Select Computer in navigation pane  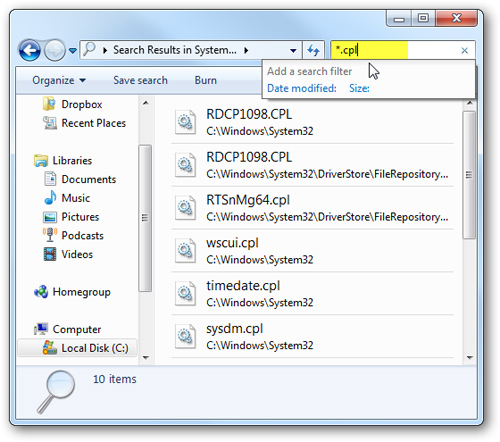tap(77, 329)
